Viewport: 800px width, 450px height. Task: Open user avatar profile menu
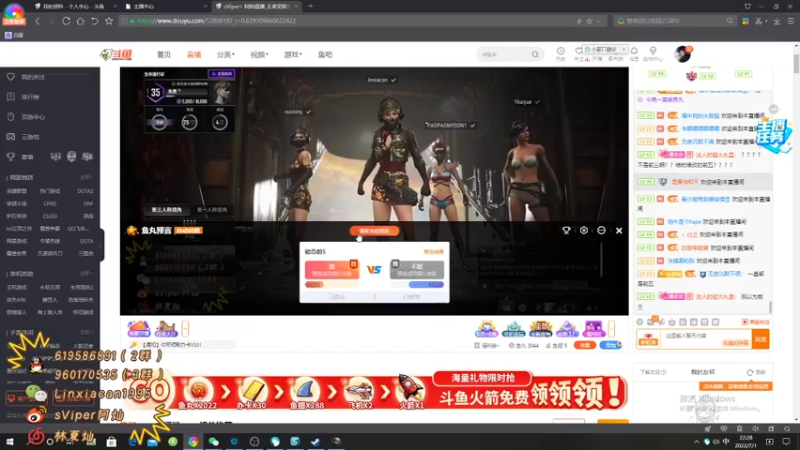click(x=682, y=54)
